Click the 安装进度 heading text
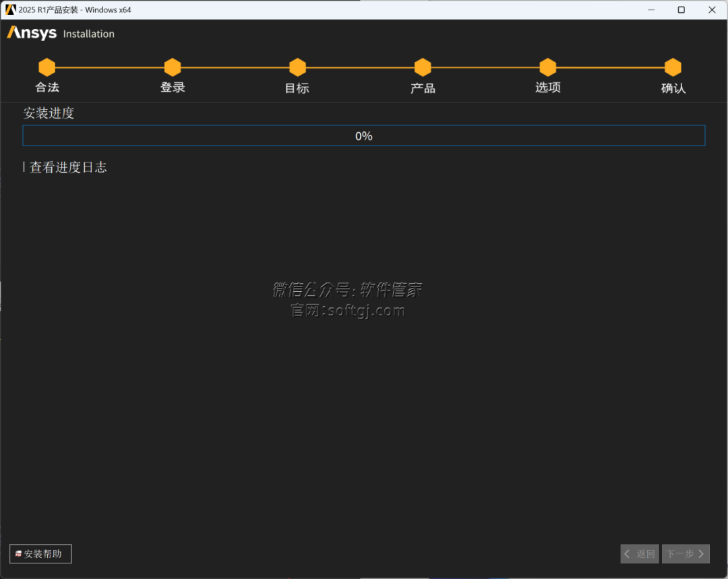The image size is (728, 579). click(49, 113)
